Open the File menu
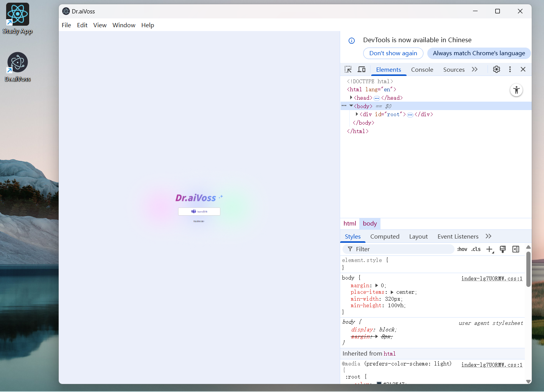The width and height of the screenshot is (544, 392). tap(66, 25)
